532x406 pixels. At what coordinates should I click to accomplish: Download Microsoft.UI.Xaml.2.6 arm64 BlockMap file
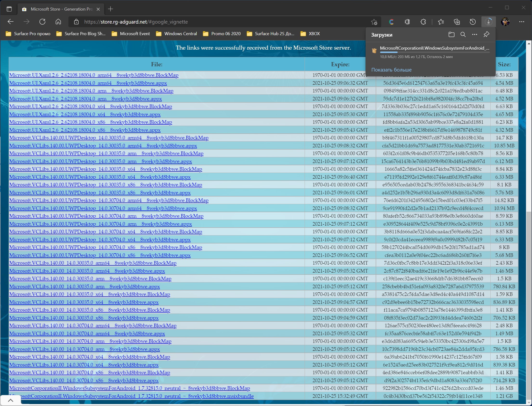pos(94,75)
